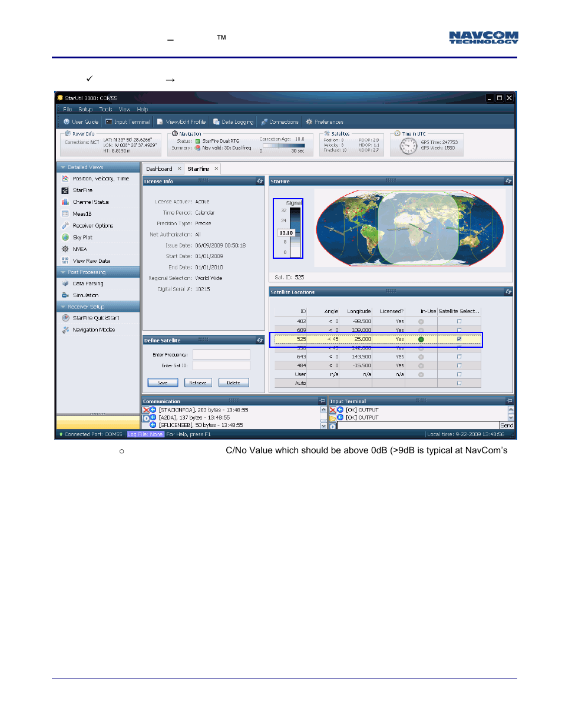This screenshot has height=728, width=562.
Task: Switch to the Dashboard tab
Action: click(x=159, y=169)
